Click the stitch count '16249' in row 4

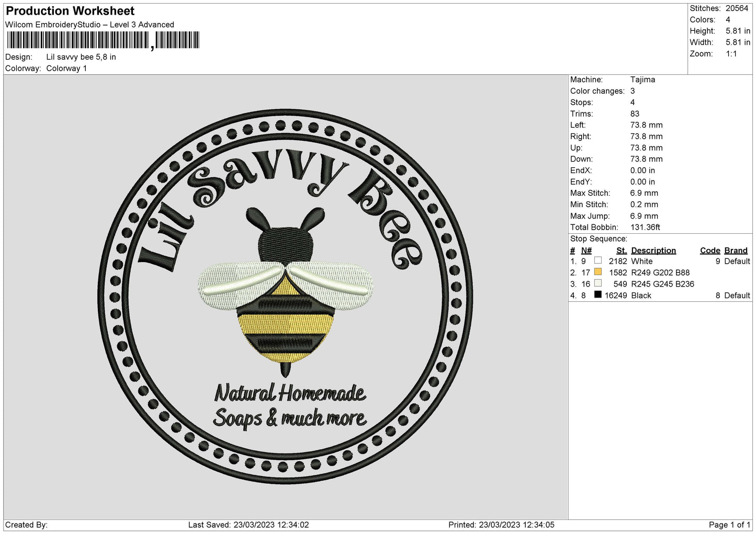pyautogui.click(x=616, y=296)
